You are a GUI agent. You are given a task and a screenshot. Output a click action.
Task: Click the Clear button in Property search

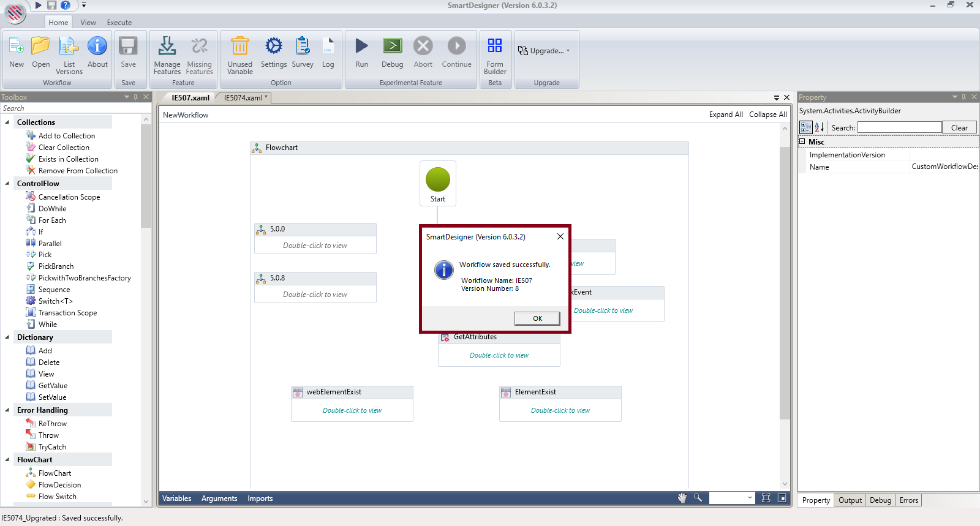coord(959,127)
